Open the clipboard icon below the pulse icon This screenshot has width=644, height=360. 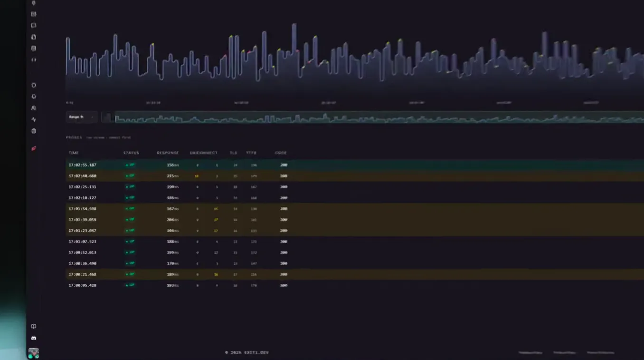click(34, 131)
